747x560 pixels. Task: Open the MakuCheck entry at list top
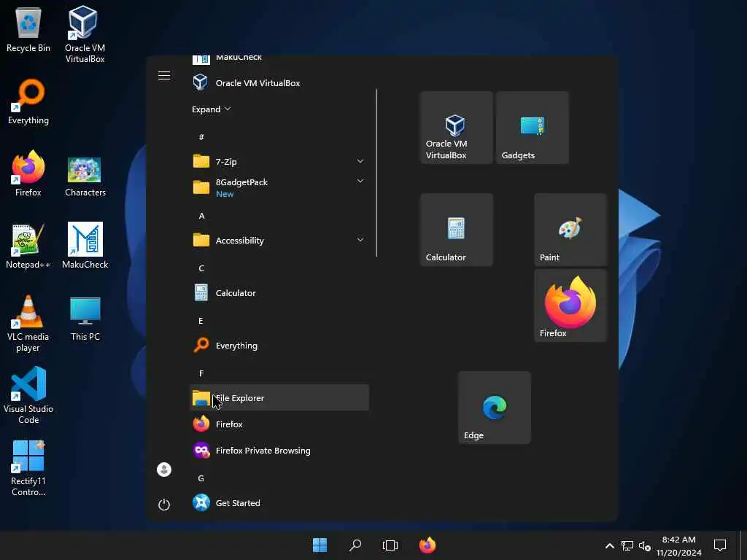point(279,58)
